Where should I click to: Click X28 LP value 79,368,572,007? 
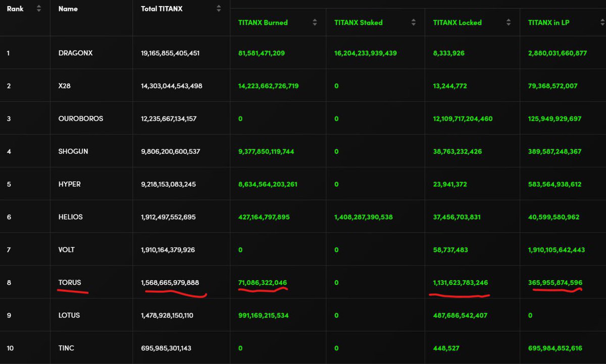click(x=553, y=86)
